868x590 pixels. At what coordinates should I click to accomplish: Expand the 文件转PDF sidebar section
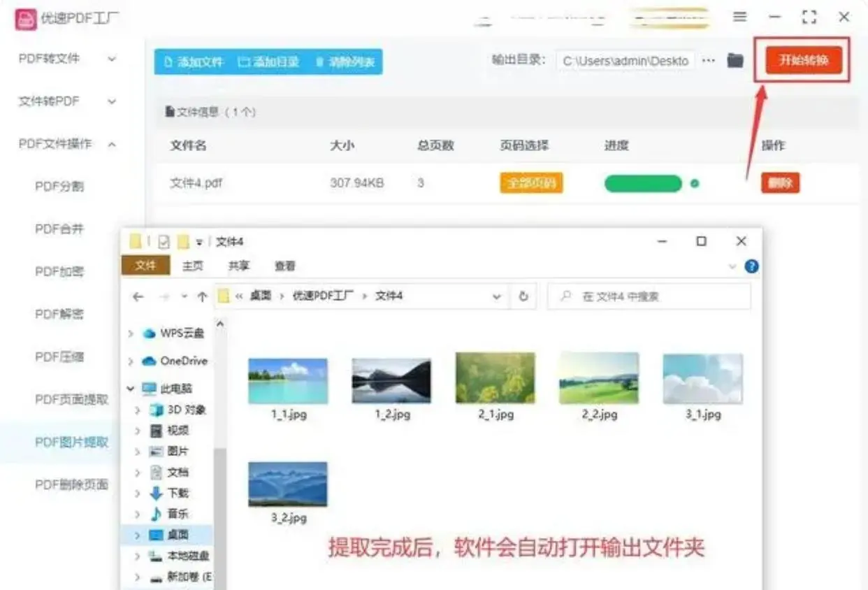pyautogui.click(x=111, y=102)
